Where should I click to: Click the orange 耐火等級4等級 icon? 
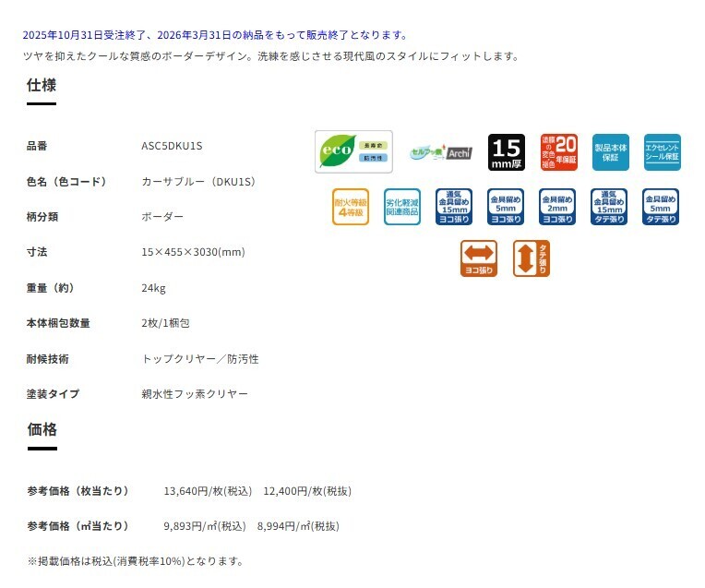click(x=350, y=207)
